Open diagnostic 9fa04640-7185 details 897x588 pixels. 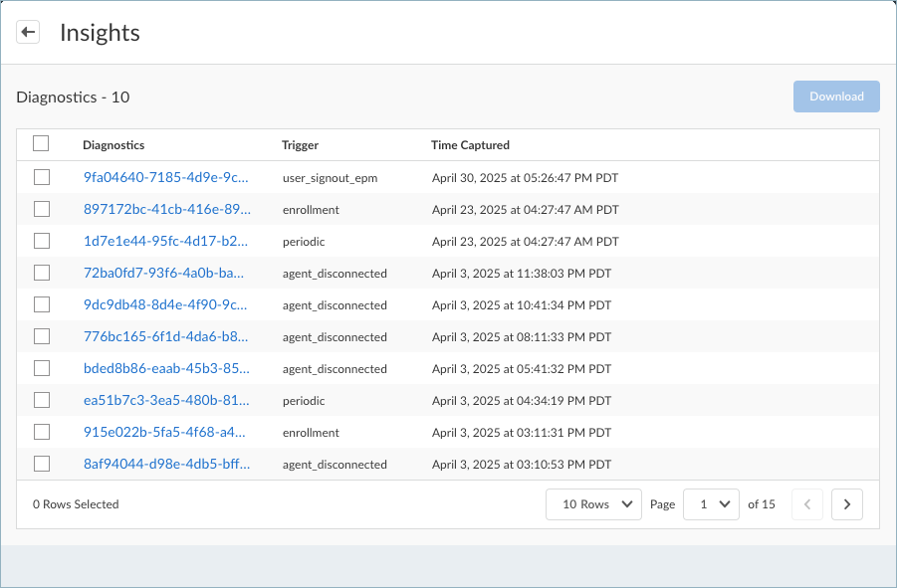[x=165, y=176]
